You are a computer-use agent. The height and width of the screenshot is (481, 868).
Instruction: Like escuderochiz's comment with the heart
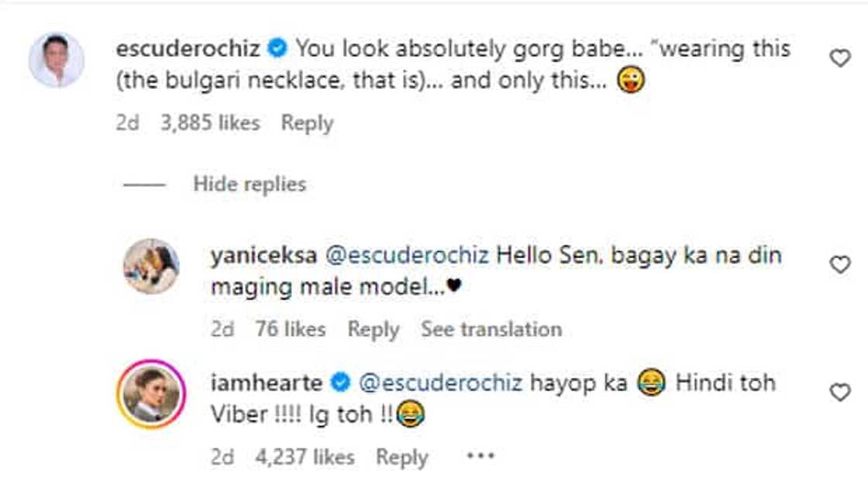pyautogui.click(x=840, y=58)
